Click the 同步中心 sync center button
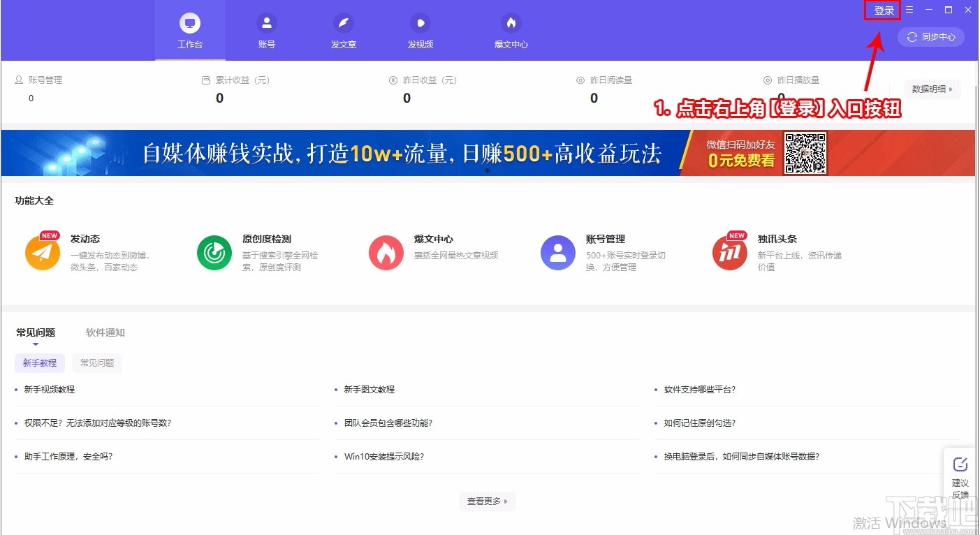Image resolution: width=980 pixels, height=535 pixels. point(931,37)
